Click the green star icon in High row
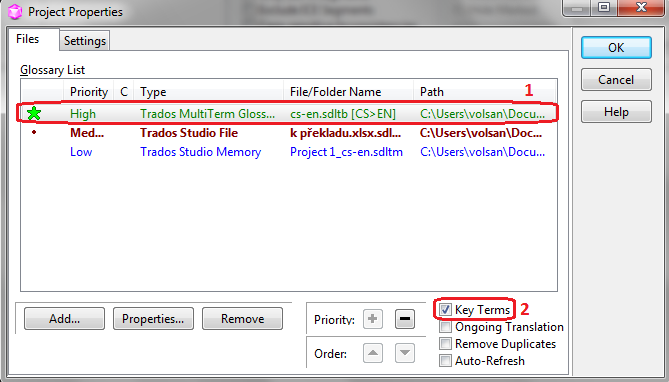 click(34, 114)
